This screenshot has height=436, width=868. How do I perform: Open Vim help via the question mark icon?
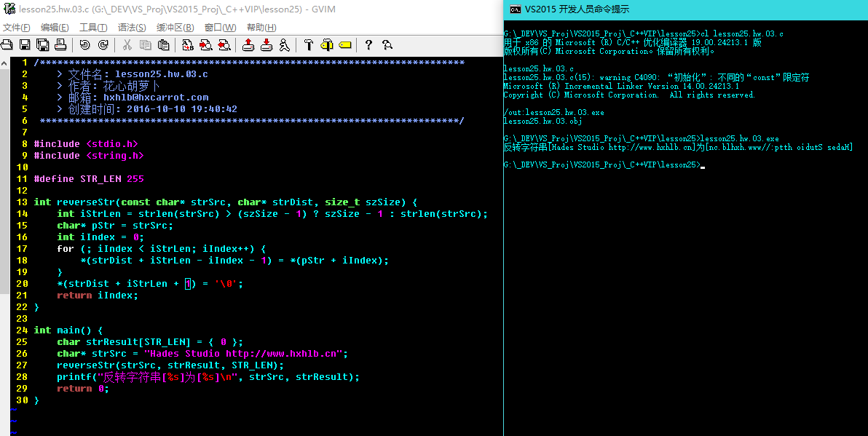point(368,45)
